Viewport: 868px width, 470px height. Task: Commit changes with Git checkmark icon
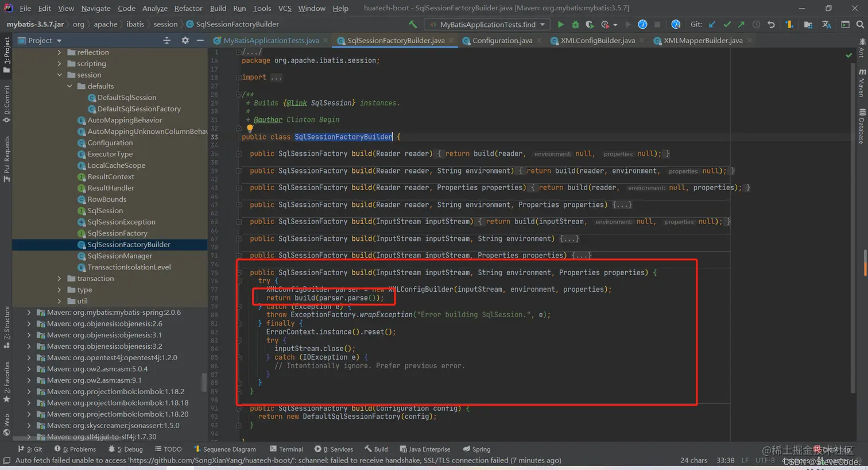click(727, 25)
